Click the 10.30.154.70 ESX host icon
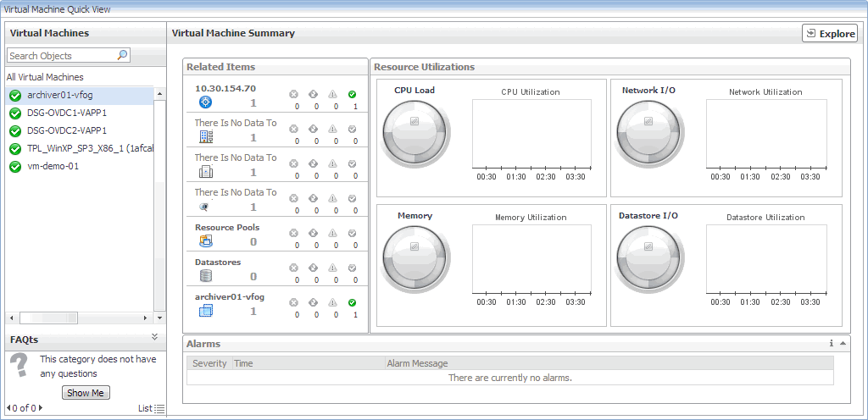This screenshot has width=868, height=420. coord(205,102)
